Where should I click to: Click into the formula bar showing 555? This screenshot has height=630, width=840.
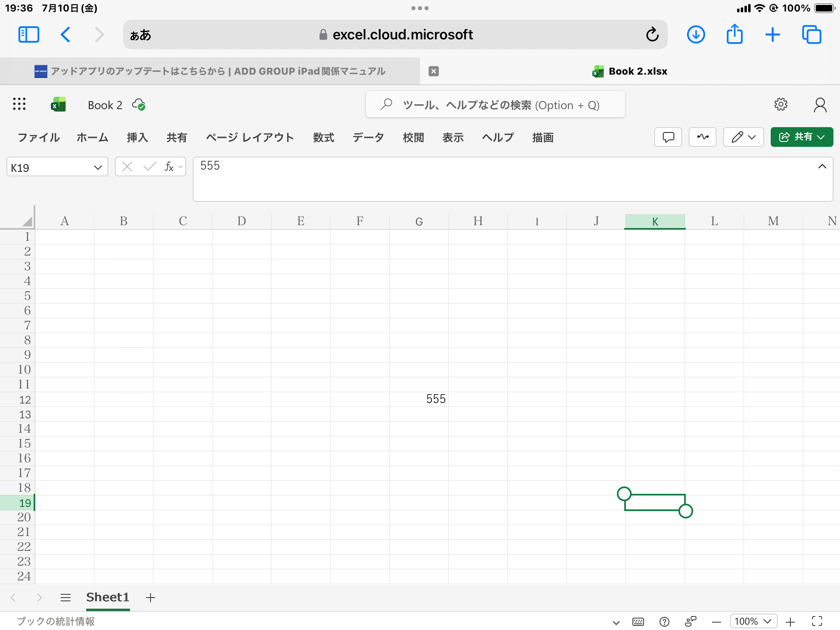513,179
